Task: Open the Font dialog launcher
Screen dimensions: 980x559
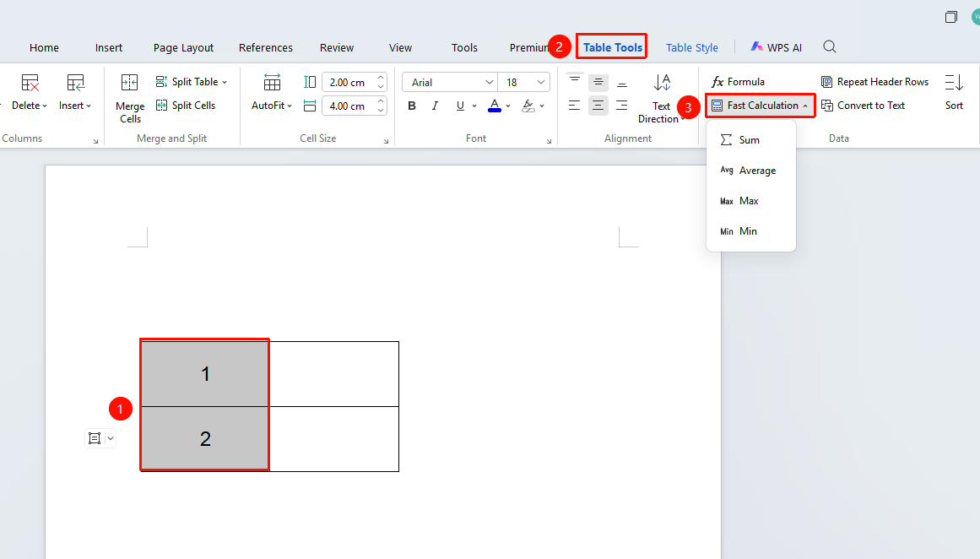Action: pyautogui.click(x=549, y=141)
